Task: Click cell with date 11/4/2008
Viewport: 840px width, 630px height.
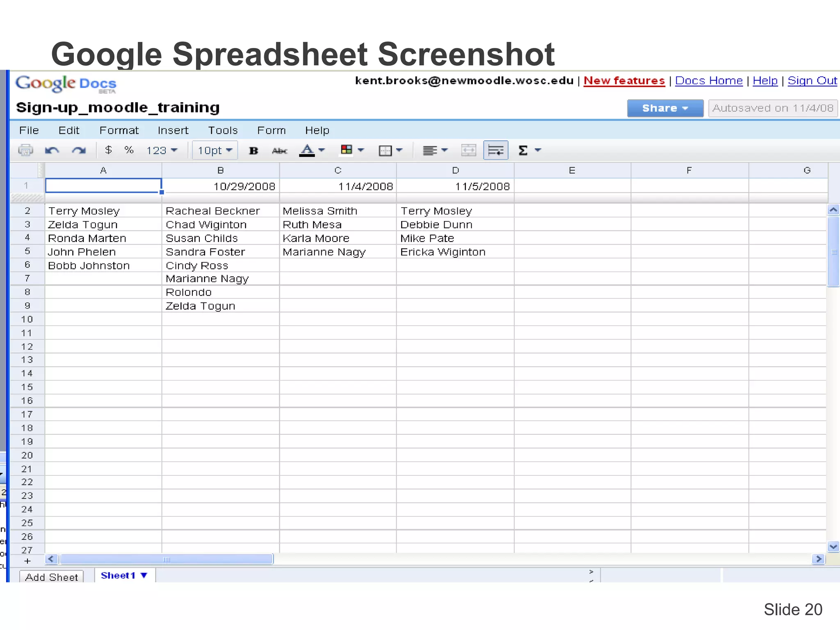Action: pyautogui.click(x=338, y=186)
